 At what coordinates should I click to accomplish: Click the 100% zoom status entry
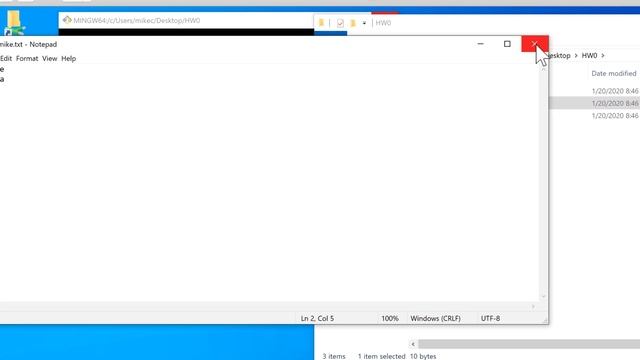pyautogui.click(x=390, y=318)
